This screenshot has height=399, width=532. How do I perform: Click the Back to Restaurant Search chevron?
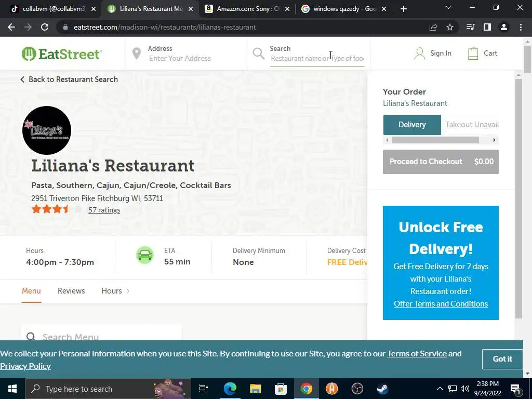[x=22, y=79]
